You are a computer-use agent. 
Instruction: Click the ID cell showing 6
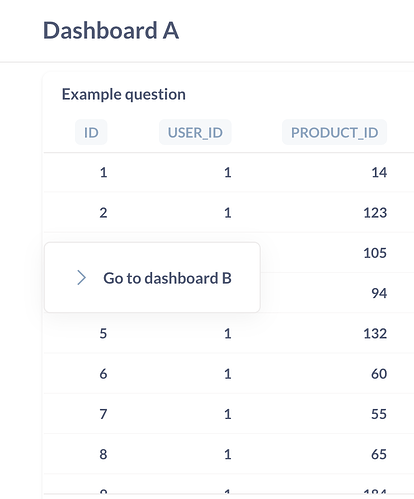pyautogui.click(x=103, y=374)
